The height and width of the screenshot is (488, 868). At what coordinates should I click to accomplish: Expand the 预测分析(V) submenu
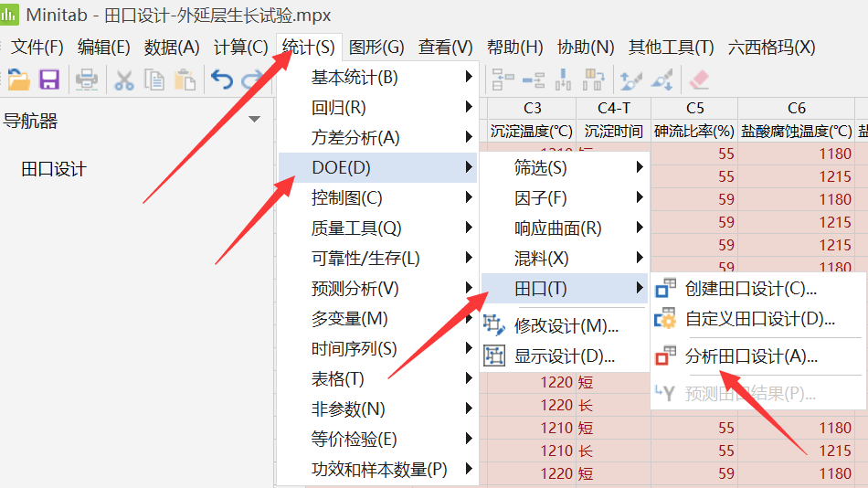pos(377,288)
